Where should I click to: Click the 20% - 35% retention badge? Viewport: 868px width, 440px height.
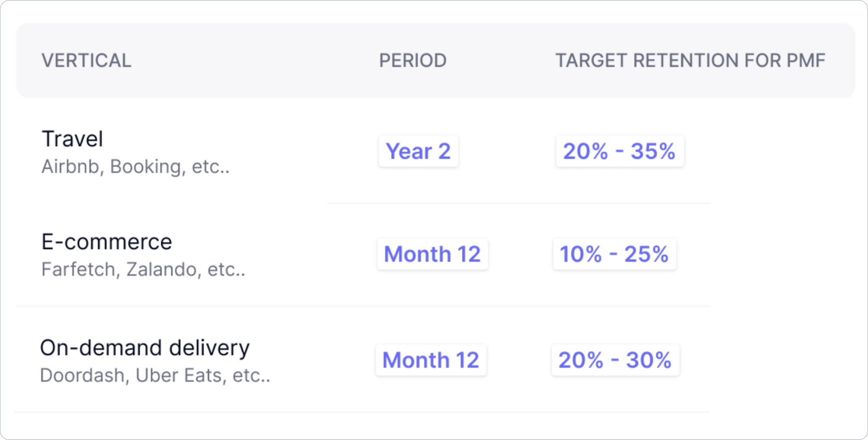[x=620, y=151]
